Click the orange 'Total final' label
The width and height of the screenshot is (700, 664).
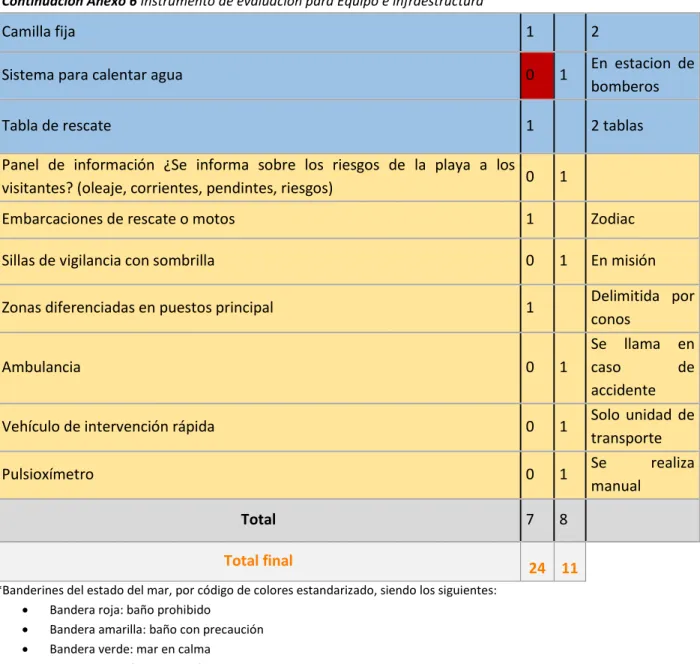(x=258, y=560)
